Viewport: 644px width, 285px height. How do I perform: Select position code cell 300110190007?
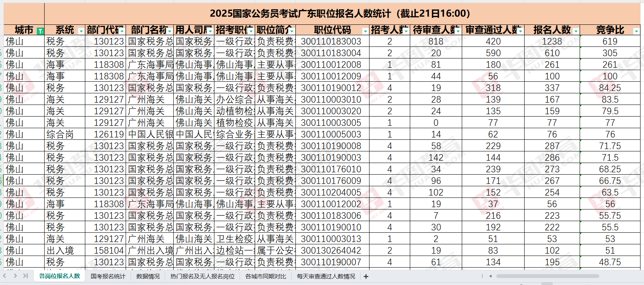click(332, 262)
